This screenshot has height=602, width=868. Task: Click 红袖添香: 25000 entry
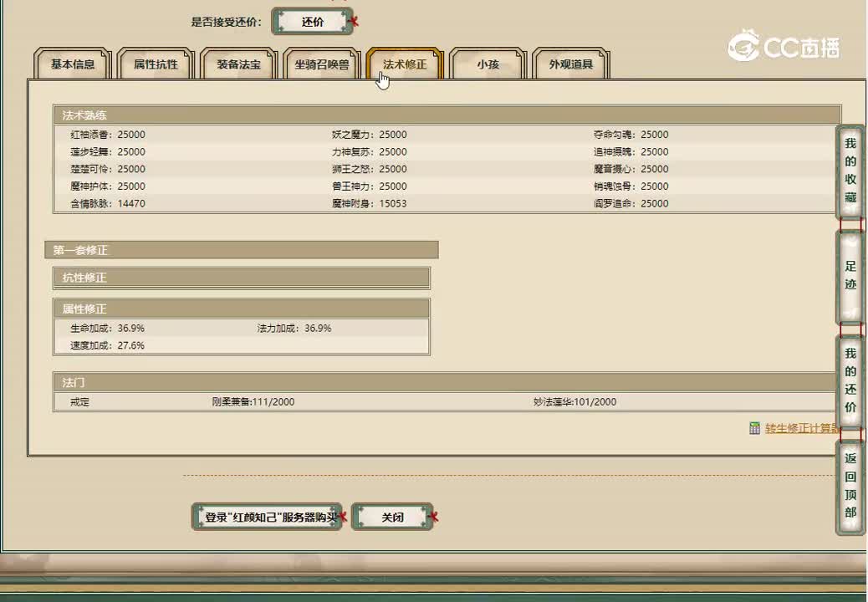coord(108,135)
